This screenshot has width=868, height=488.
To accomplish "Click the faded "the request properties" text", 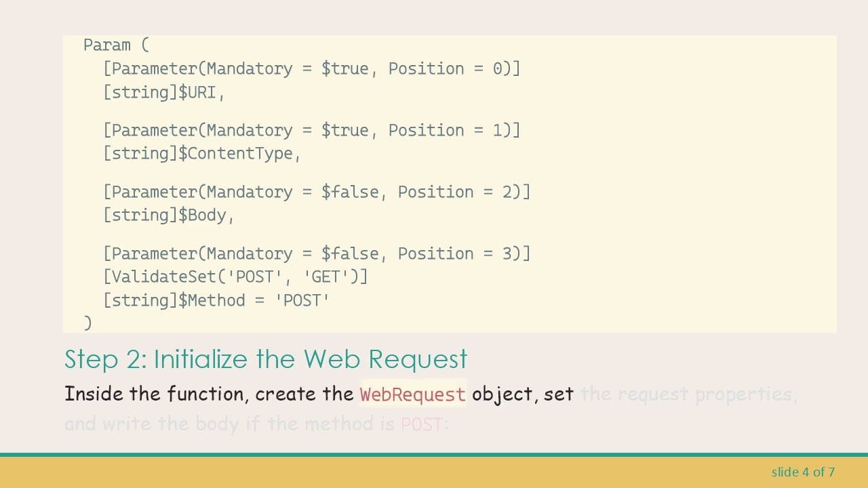I will 688,394.
